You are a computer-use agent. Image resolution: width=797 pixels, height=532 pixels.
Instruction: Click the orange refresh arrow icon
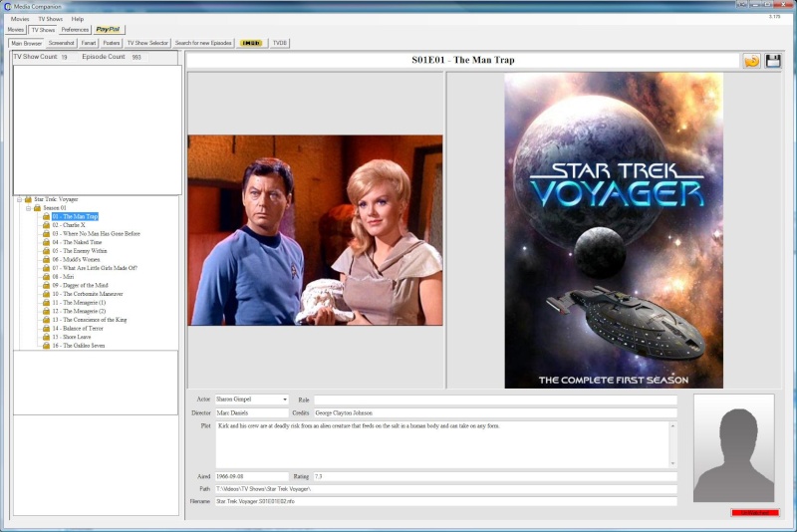[751, 61]
